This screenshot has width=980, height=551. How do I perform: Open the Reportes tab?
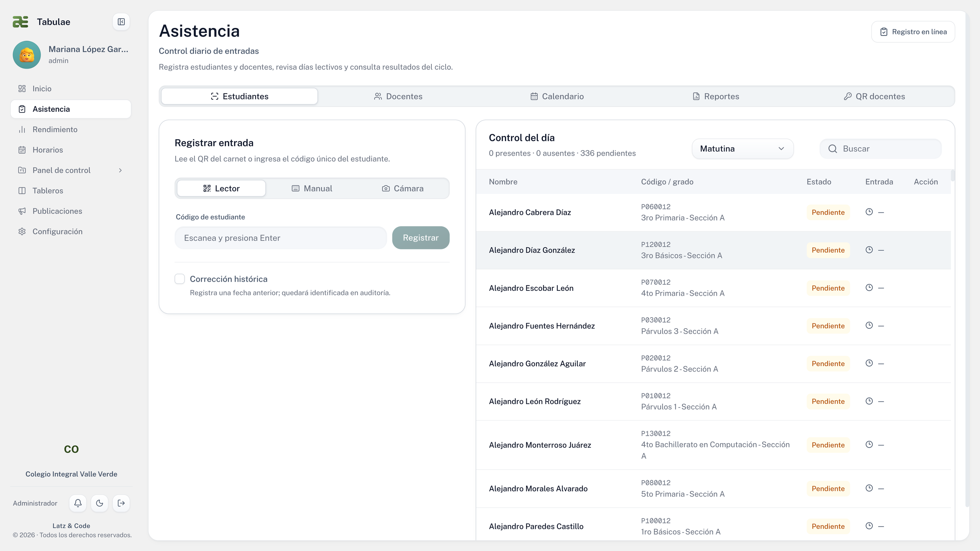(x=716, y=96)
